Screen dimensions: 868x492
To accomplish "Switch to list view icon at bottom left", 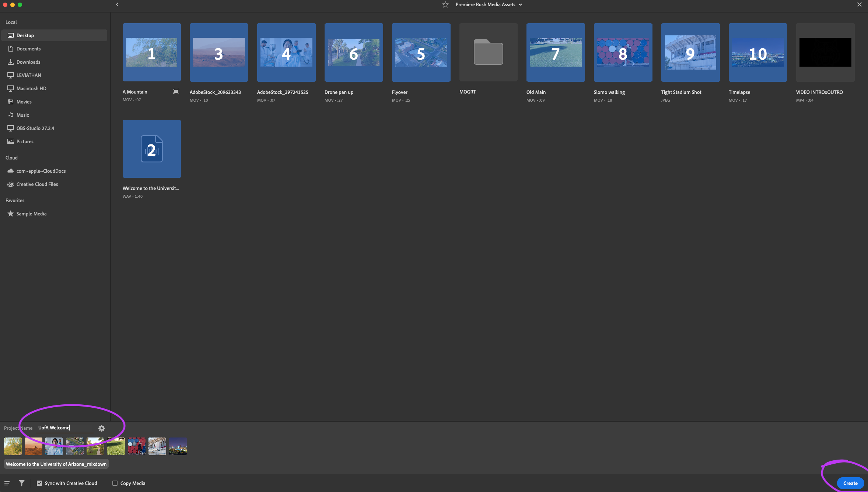I will pyautogui.click(x=7, y=483).
